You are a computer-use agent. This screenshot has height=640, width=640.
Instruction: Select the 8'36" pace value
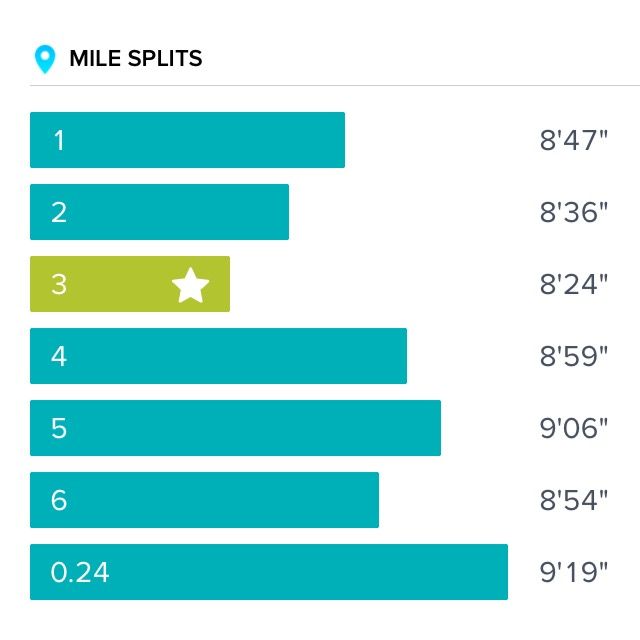coord(574,212)
